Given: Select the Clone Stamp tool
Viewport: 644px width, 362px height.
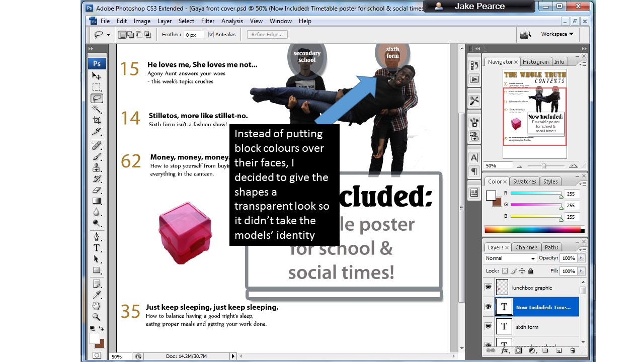Looking at the screenshot, I should point(97,168).
